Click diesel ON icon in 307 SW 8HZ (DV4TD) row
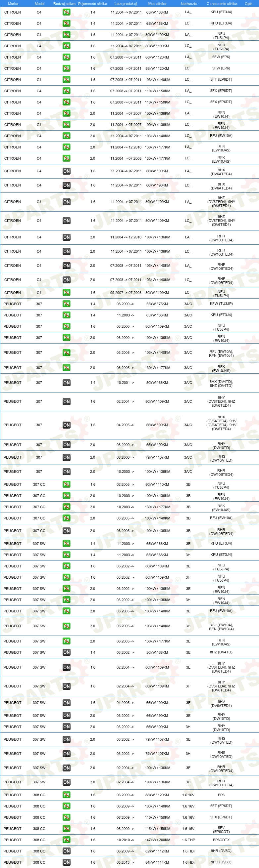The width and height of the screenshot is (259, 868). [x=67, y=653]
